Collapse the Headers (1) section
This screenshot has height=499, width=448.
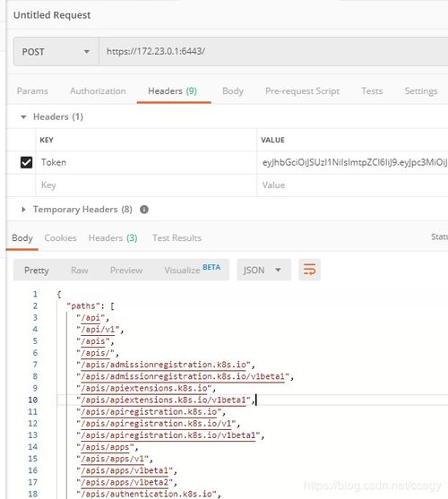point(23,116)
